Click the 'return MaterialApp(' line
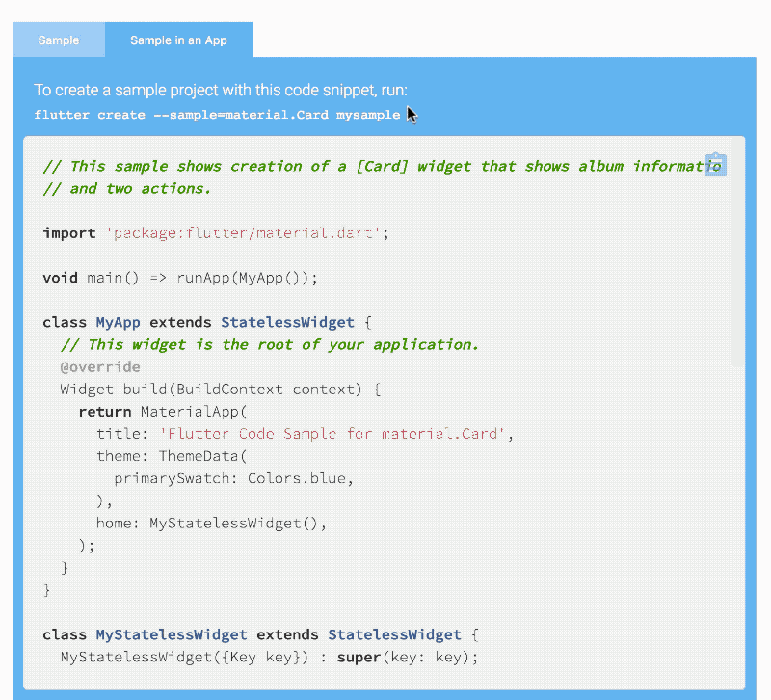This screenshot has height=700, width=771. tap(163, 412)
